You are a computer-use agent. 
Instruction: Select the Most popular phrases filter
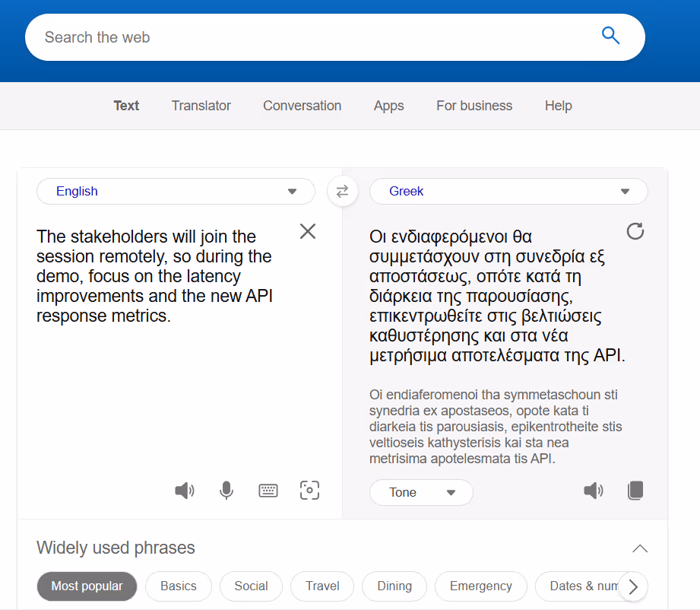click(87, 586)
